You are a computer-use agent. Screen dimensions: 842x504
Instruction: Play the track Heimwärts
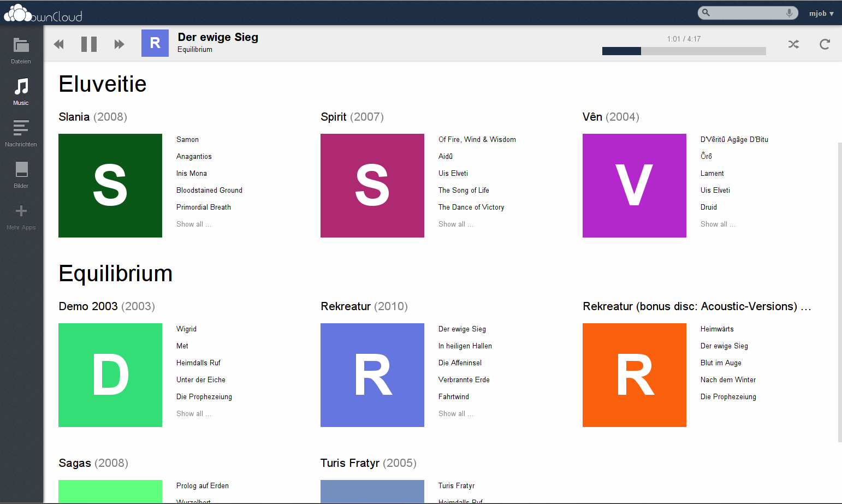[717, 329]
